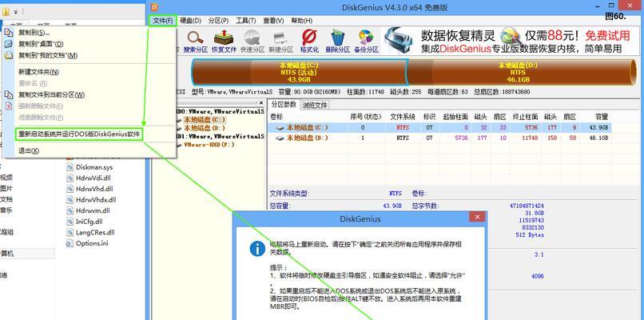Select HdrwVhdx.dll in Explorer file list
Viewport: 644px width, 320px height.
[x=96, y=199]
